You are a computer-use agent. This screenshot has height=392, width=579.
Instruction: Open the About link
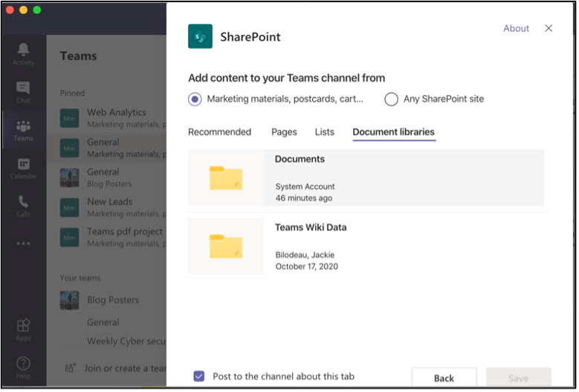point(517,28)
